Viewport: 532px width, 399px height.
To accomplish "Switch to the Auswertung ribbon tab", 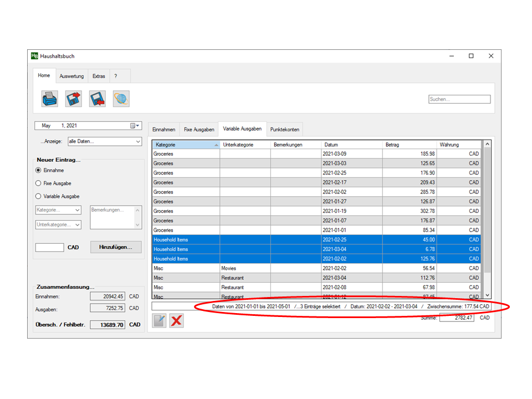I will pos(71,76).
